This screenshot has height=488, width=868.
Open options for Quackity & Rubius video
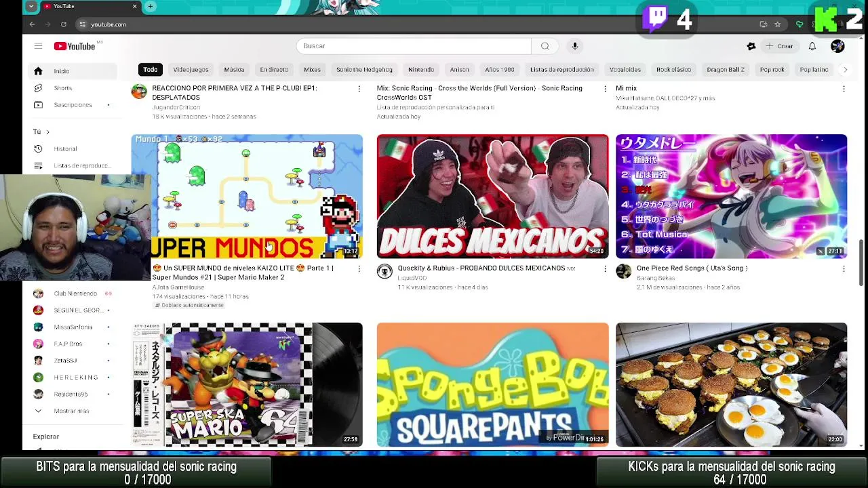(x=605, y=269)
